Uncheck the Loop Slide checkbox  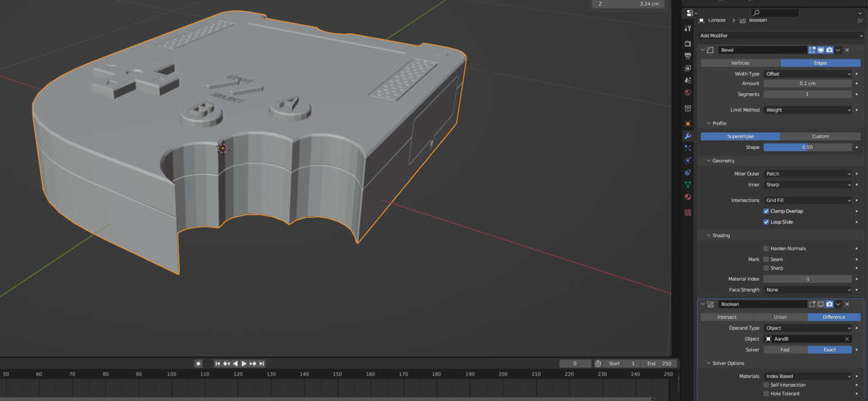pyautogui.click(x=766, y=222)
